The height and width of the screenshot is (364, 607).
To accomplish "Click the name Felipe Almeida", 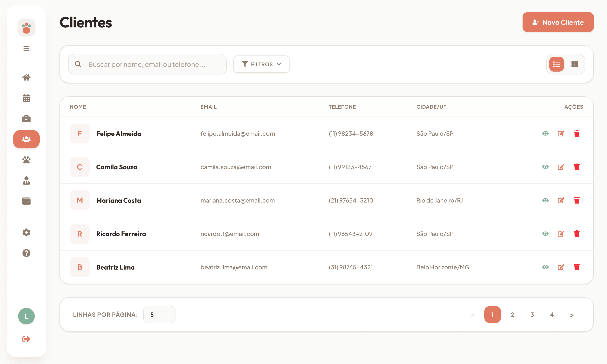I will coord(119,133).
